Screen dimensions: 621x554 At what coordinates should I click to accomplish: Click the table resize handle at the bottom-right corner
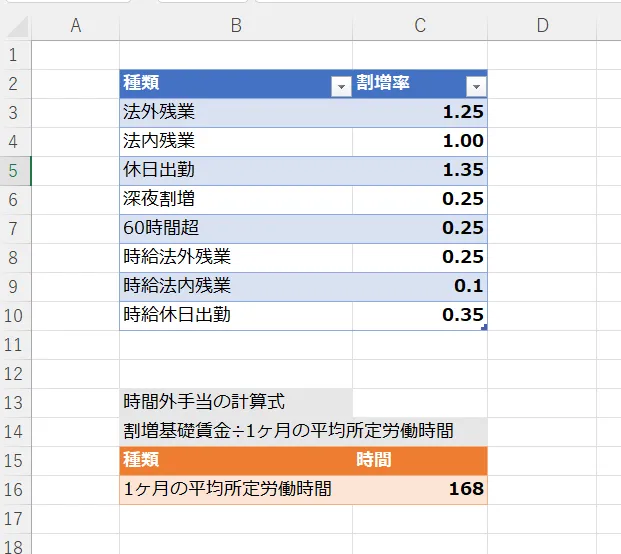(484, 327)
